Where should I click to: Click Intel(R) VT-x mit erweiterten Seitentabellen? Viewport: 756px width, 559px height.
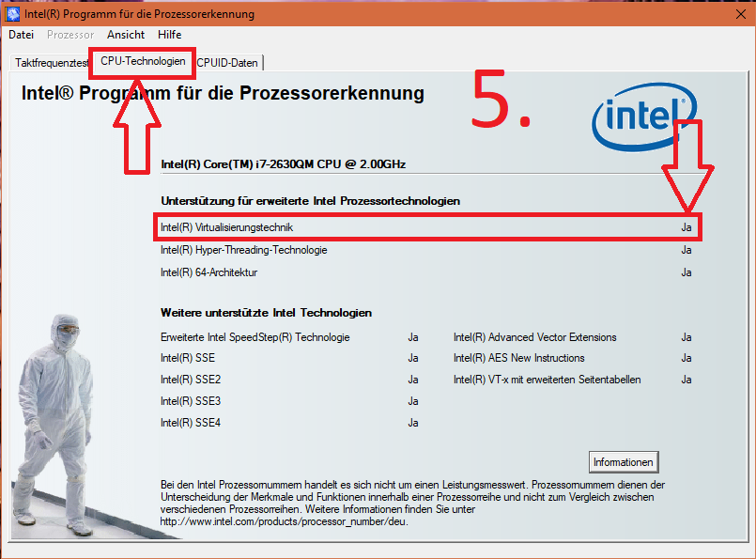tap(548, 380)
